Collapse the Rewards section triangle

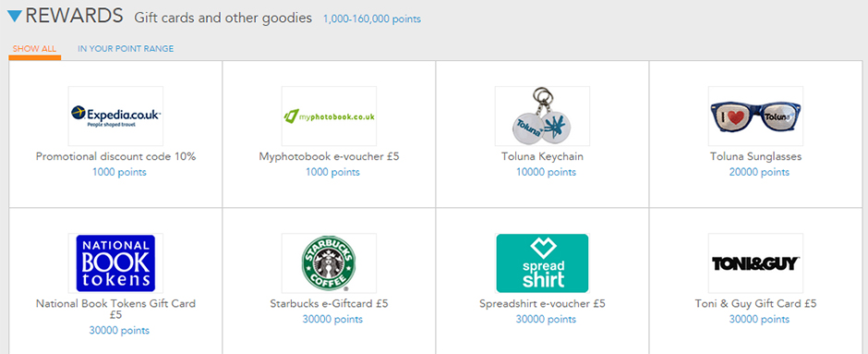(x=15, y=17)
